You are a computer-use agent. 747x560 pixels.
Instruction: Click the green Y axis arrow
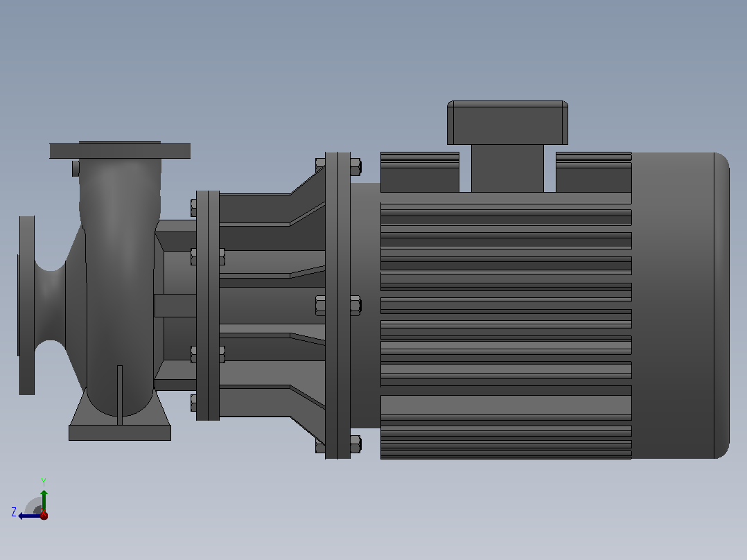44,500
